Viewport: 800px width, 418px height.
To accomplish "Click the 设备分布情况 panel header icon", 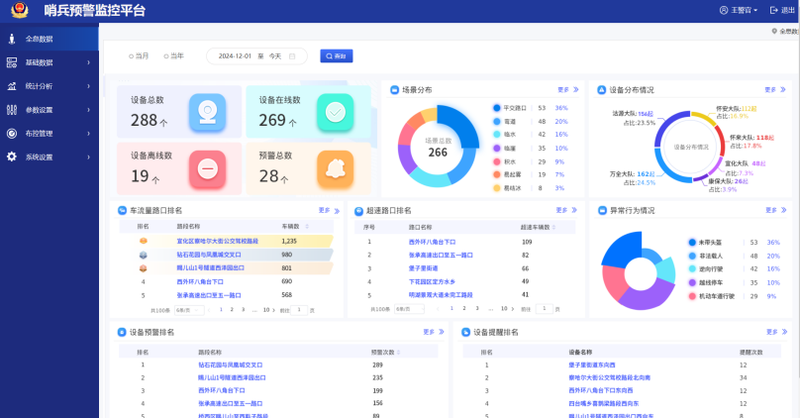I will click(x=602, y=90).
